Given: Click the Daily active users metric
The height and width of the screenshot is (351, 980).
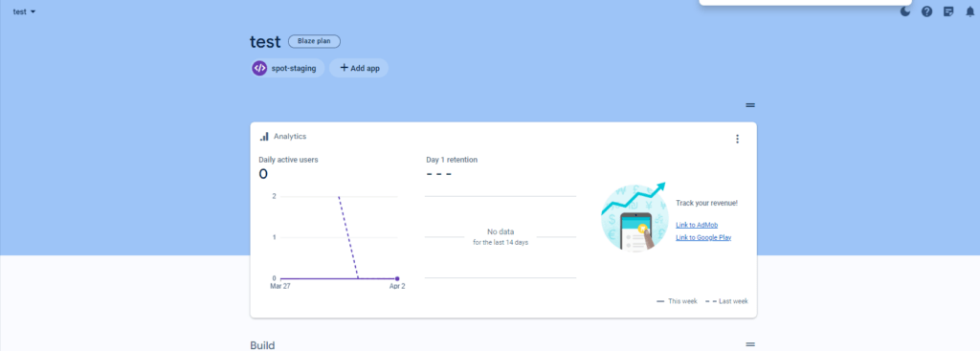Looking at the screenshot, I should [288, 166].
